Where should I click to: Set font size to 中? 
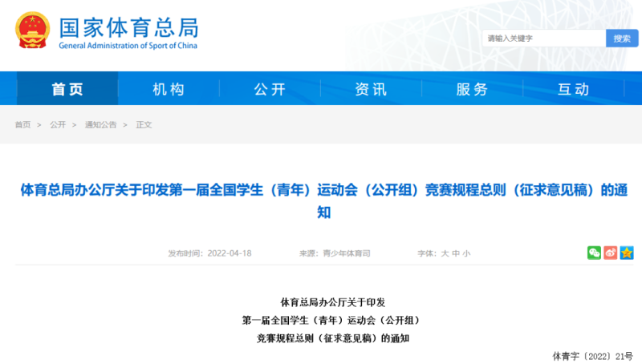(456, 253)
